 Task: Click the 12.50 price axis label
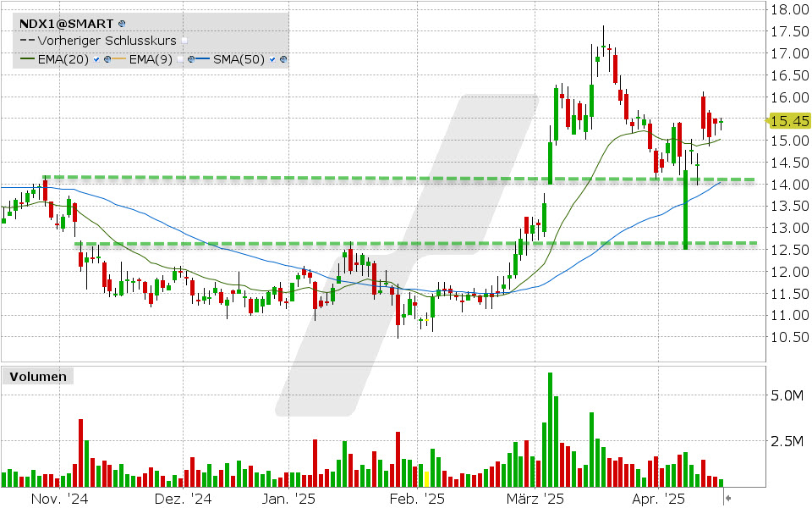point(790,250)
